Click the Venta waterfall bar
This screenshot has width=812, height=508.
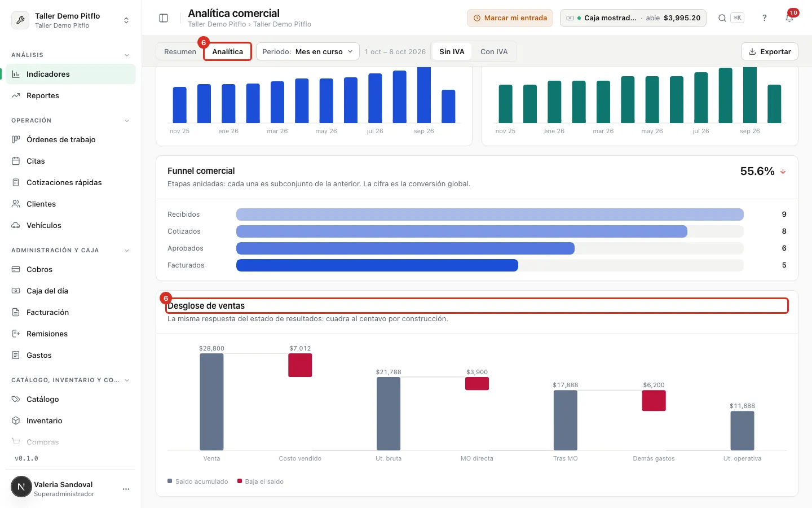coord(211,402)
